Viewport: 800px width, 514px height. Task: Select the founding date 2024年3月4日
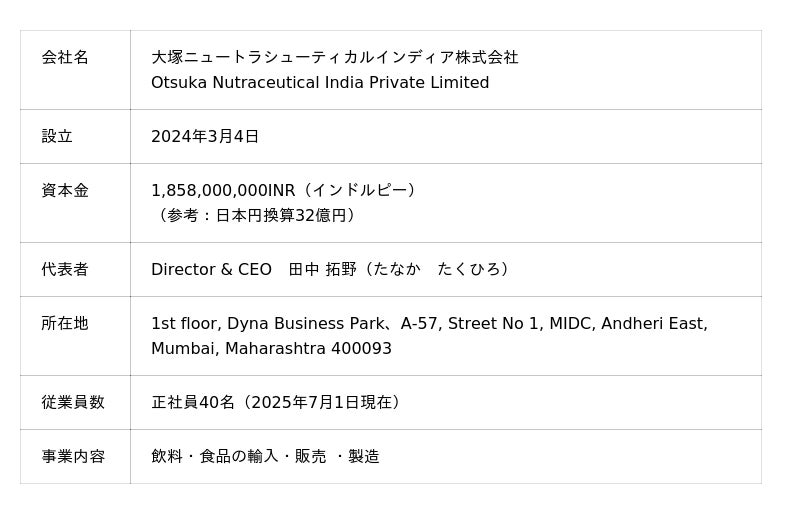205,137
